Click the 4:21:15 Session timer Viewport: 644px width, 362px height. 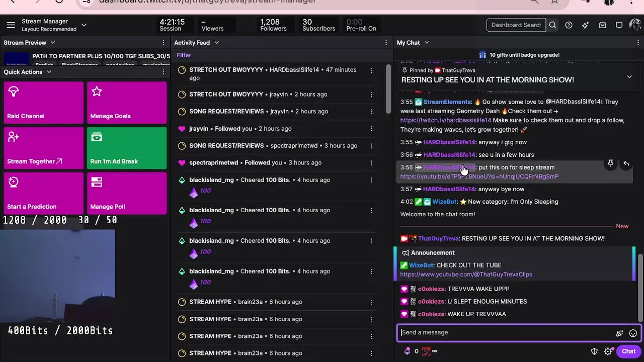coord(172,25)
